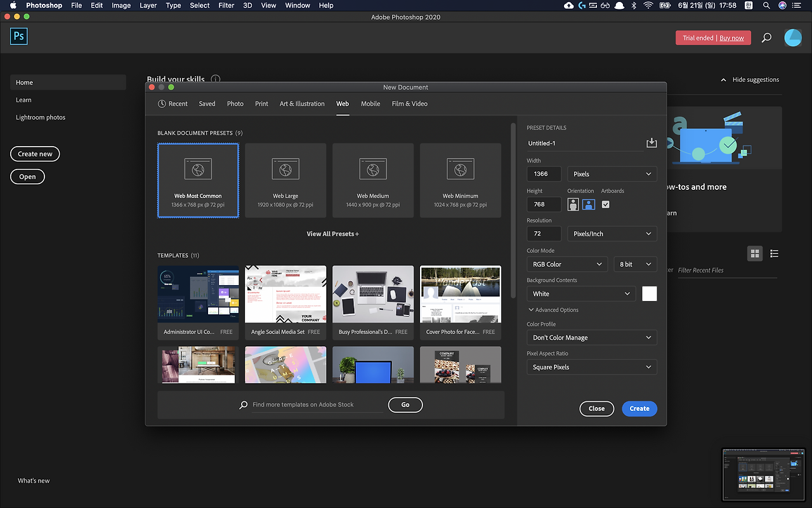This screenshot has width=812, height=508.
Task: Switch to the Art & Illustration tab
Action: click(302, 104)
